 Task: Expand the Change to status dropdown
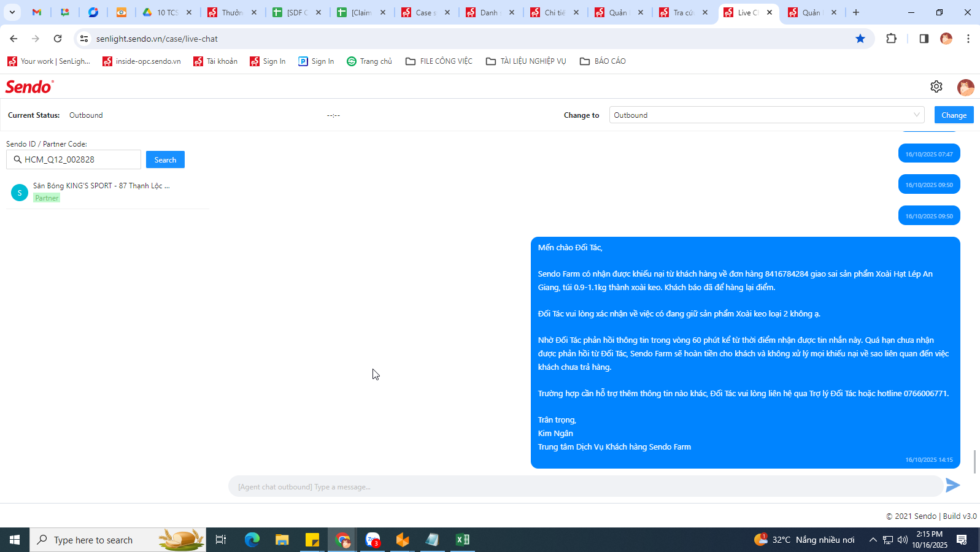tap(766, 115)
